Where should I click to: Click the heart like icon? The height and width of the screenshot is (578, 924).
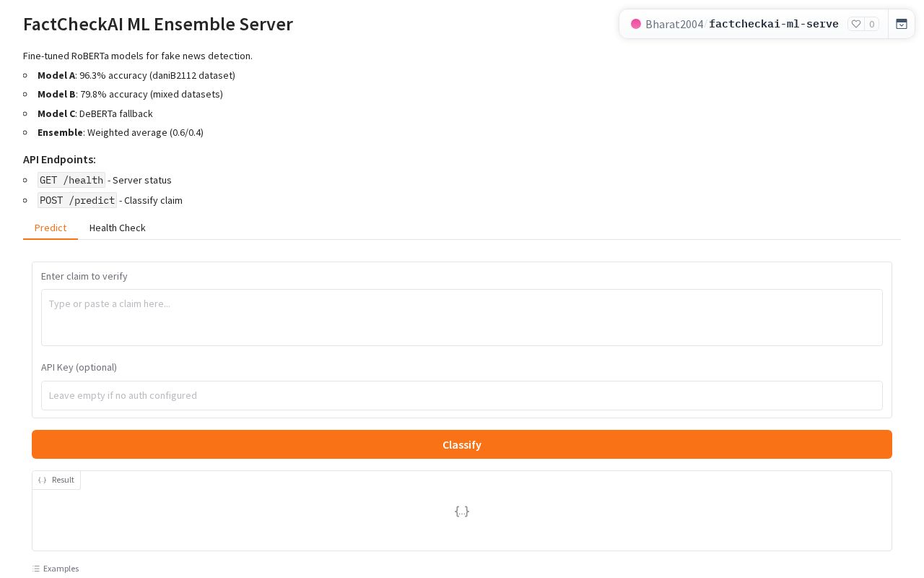tap(856, 24)
